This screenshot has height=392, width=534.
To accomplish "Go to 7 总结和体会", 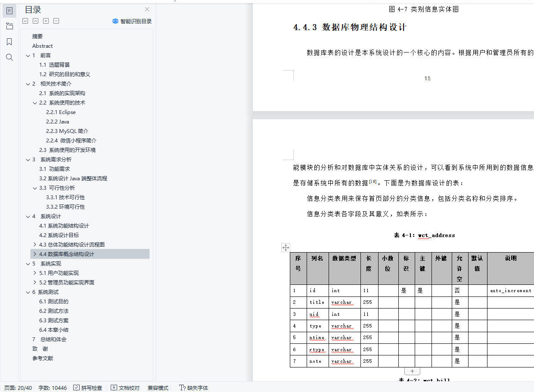I will coord(49,340).
